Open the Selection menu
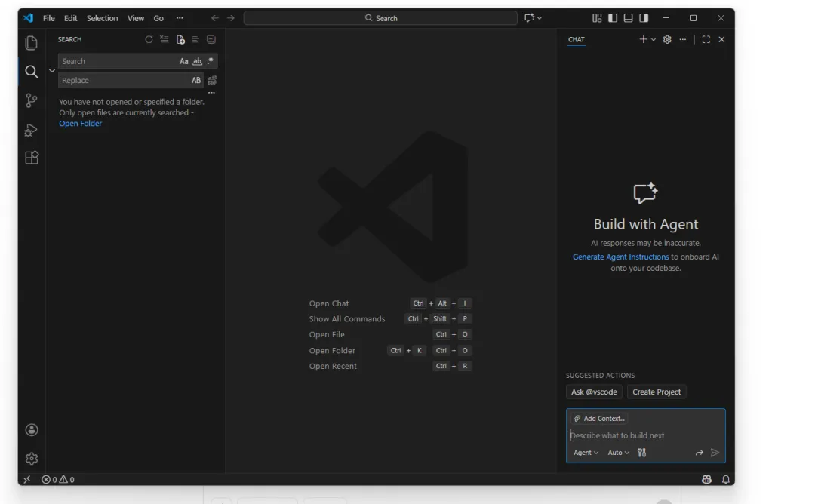Image resolution: width=815 pixels, height=504 pixels. coord(102,18)
